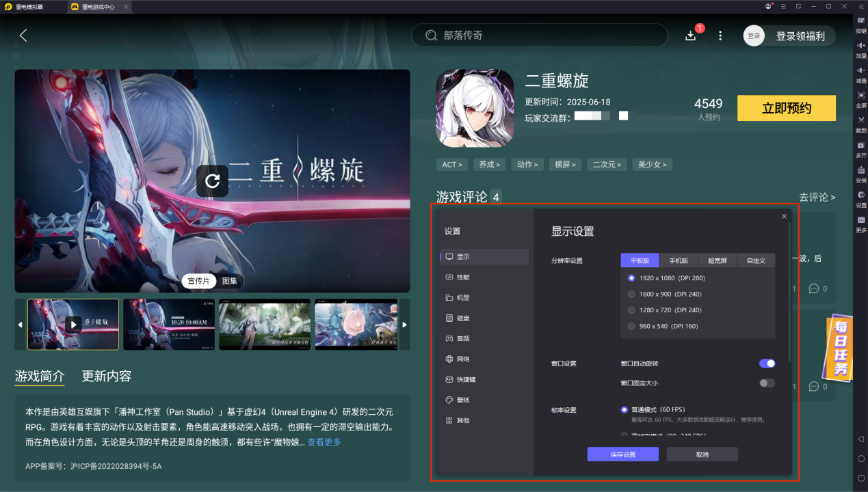Open the hamburger menu in the title bar
Screen dimensions: 868x492
[x=784, y=6]
